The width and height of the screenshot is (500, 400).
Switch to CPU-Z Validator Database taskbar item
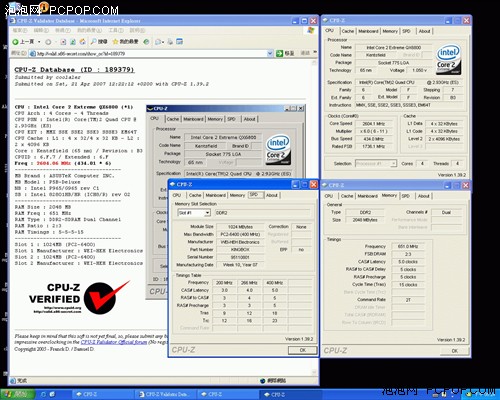166,394
